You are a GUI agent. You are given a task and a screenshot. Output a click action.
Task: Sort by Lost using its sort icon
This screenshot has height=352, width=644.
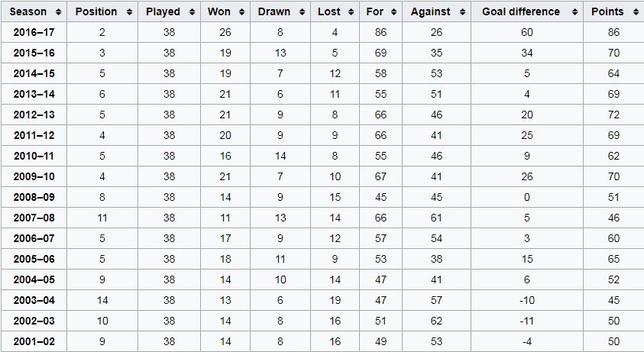point(351,12)
